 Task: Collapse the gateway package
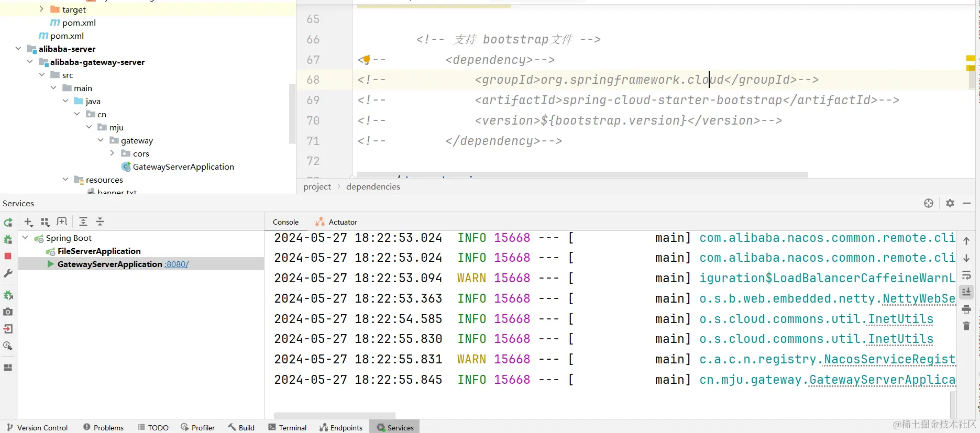(x=101, y=140)
